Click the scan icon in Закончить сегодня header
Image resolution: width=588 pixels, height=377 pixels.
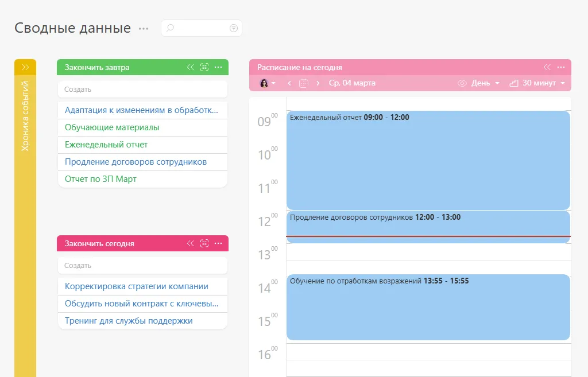[x=204, y=243]
